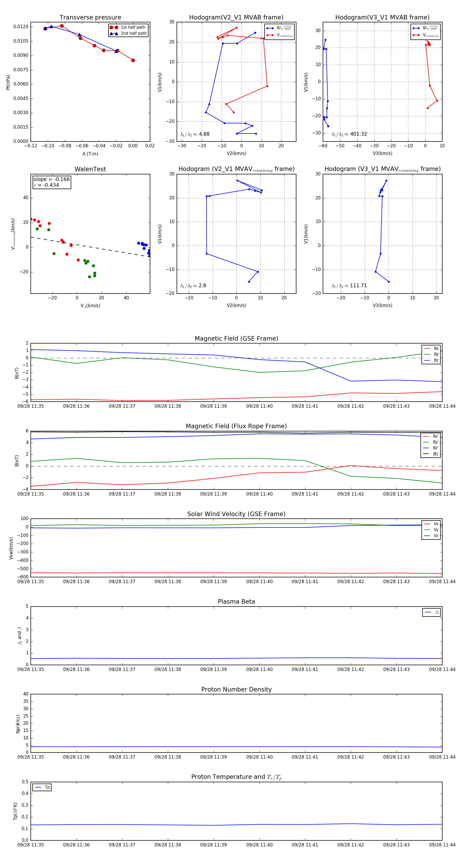Select the βp legend entry in Plasma Beta plot
The image size is (473, 868).
431,612
